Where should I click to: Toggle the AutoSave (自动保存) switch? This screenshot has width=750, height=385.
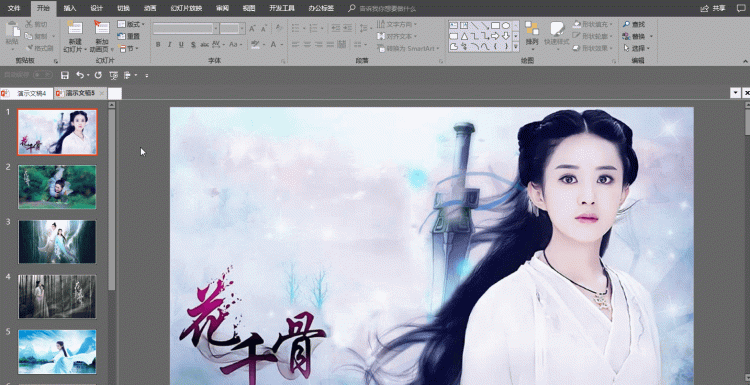click(x=43, y=75)
